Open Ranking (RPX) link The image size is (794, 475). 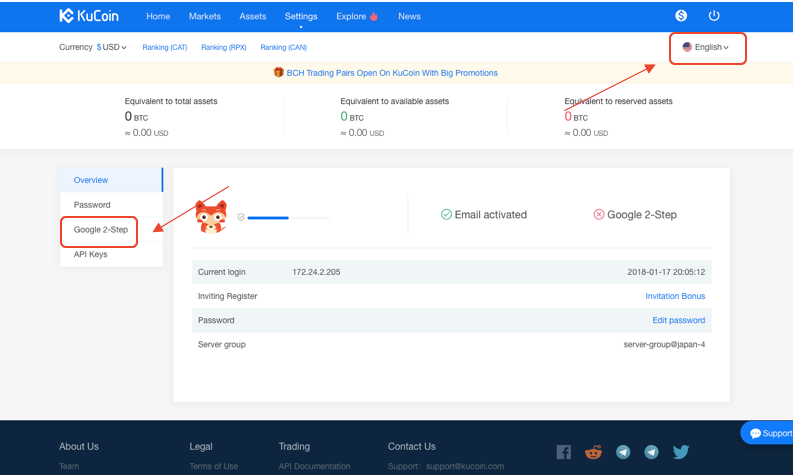coord(224,47)
